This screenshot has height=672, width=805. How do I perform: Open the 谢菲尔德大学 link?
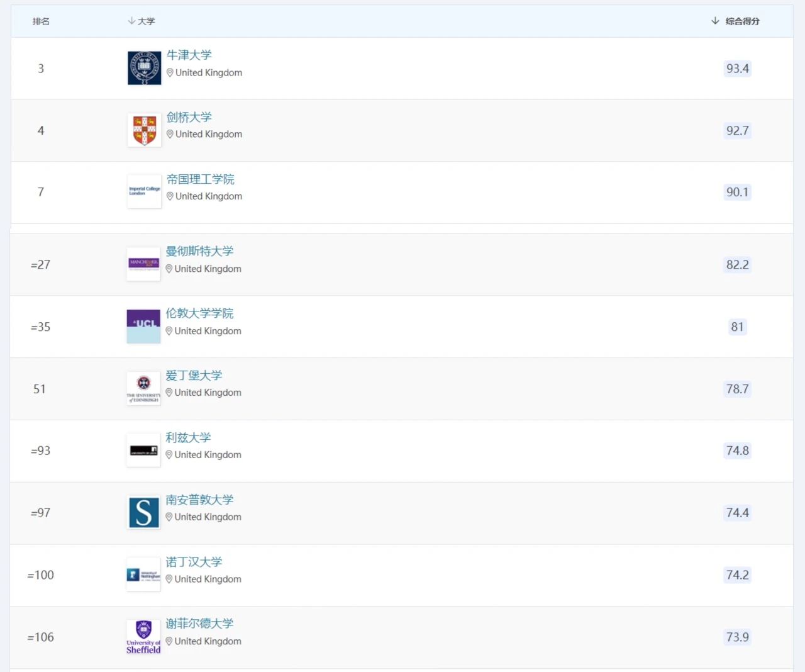pyautogui.click(x=199, y=624)
